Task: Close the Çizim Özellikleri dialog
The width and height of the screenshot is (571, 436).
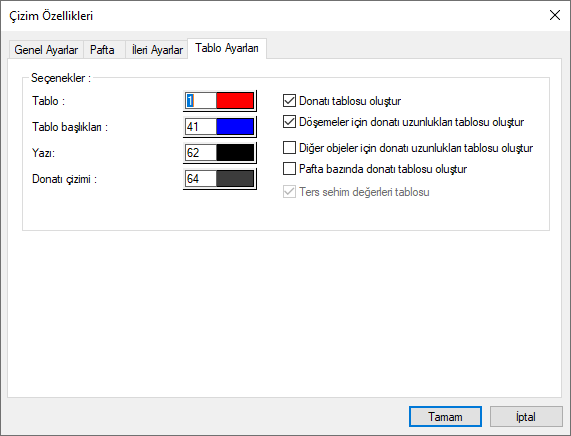Action: pos(555,15)
